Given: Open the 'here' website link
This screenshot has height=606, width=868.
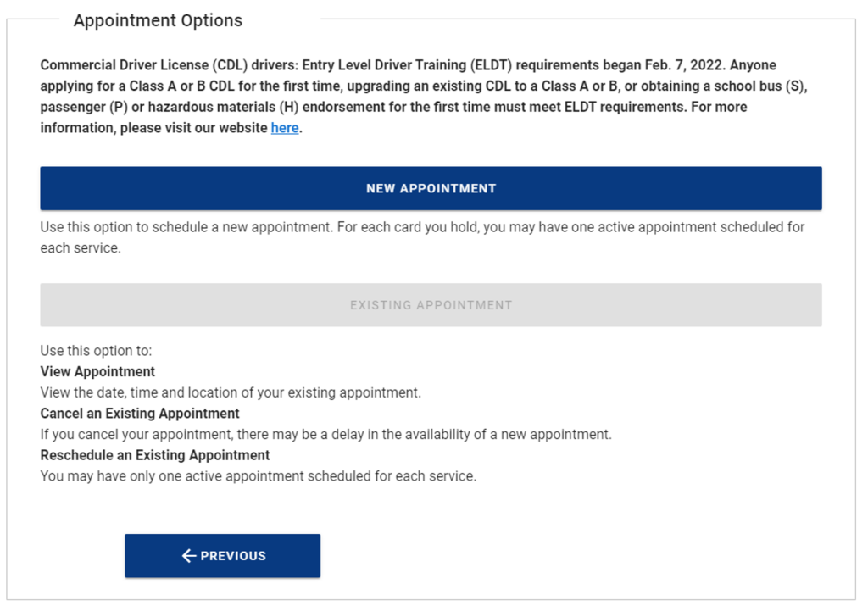Looking at the screenshot, I should tap(285, 129).
